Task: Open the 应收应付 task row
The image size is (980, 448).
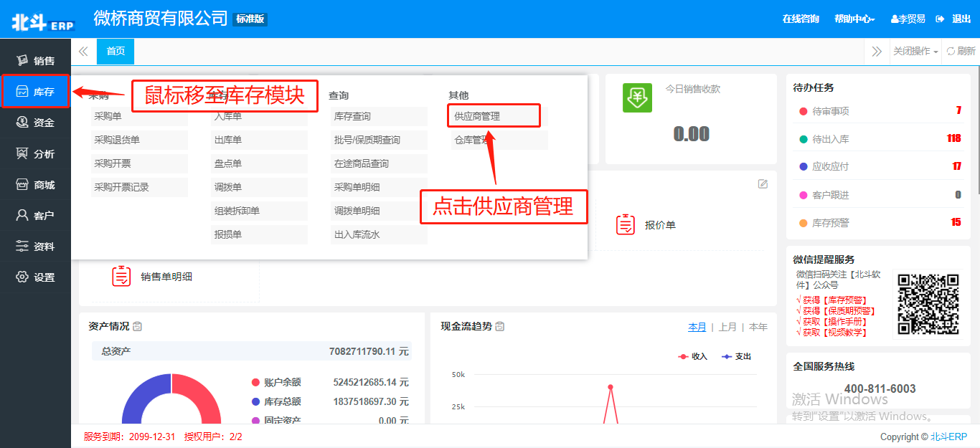Action: point(880,166)
